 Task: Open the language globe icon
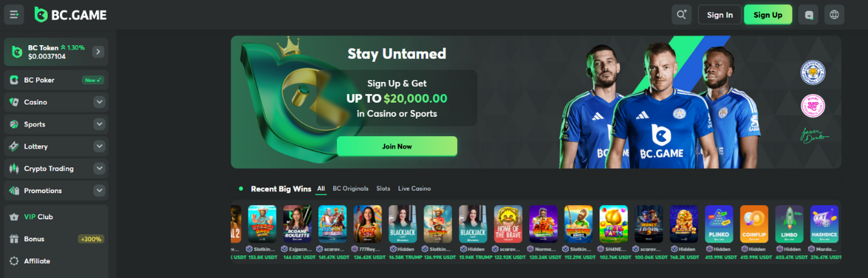tap(834, 15)
